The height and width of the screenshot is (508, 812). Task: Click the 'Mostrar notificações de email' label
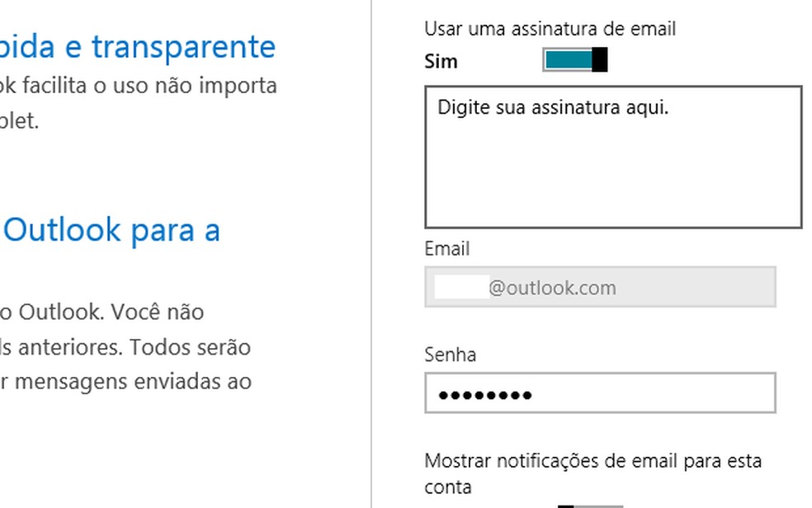click(x=592, y=460)
